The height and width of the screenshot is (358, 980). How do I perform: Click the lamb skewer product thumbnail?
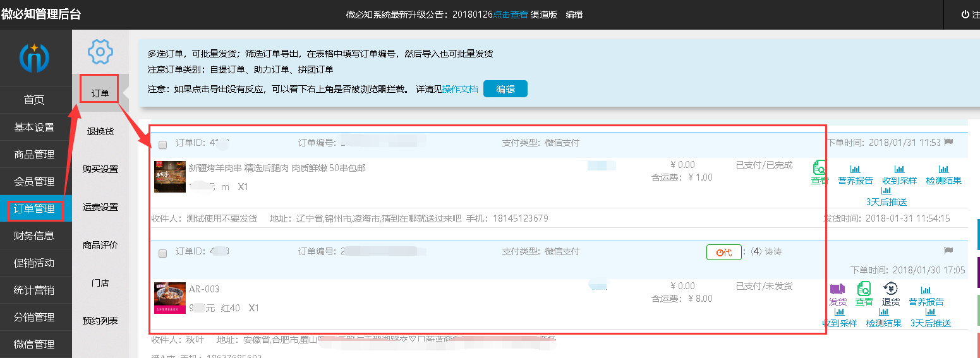169,177
